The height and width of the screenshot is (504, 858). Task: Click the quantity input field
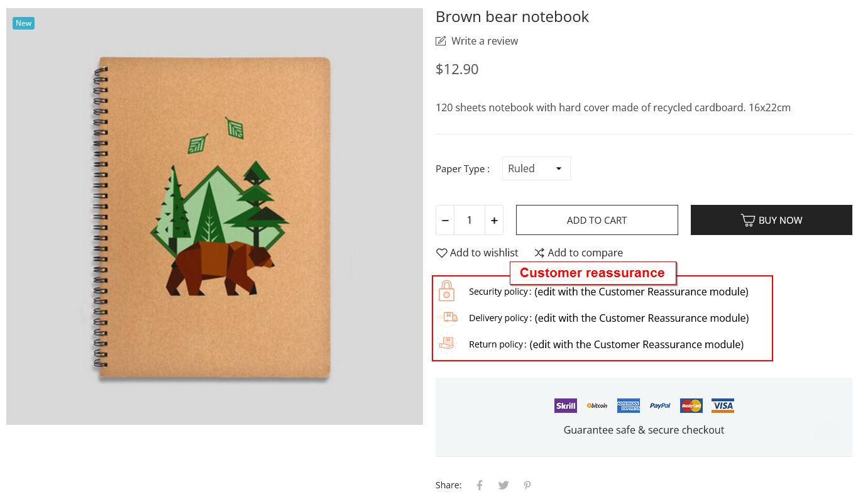pos(470,220)
